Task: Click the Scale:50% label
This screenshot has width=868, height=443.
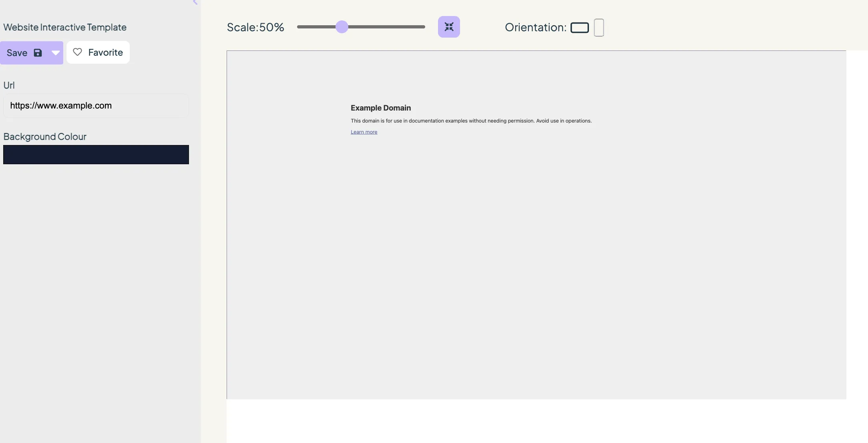Action: (x=255, y=27)
